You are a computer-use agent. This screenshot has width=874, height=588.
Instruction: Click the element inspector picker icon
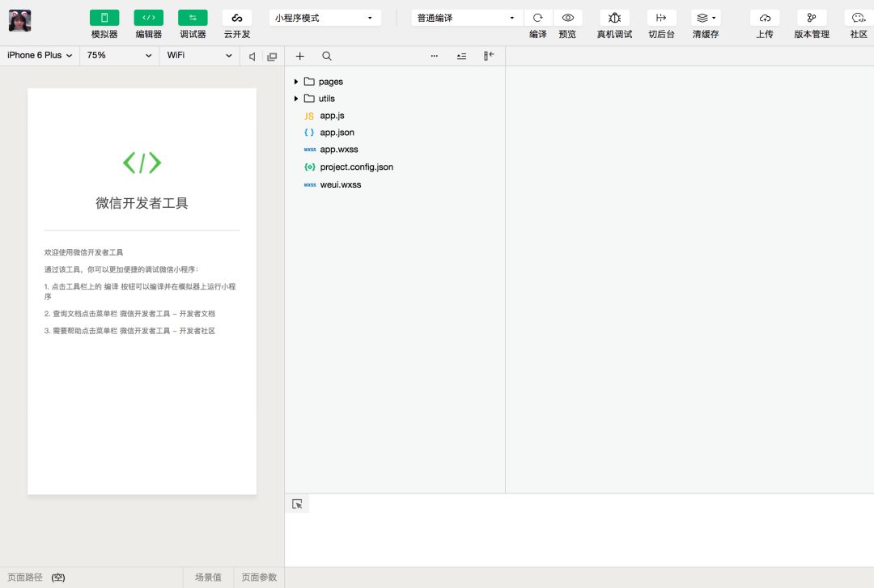297,504
